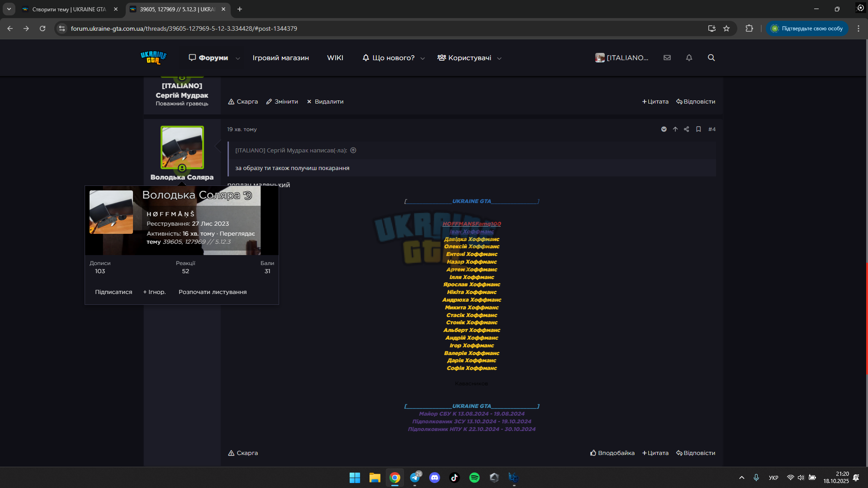Open the UKRAINE GTA forum logo
Screen dimensions: 868x488
[153, 57]
